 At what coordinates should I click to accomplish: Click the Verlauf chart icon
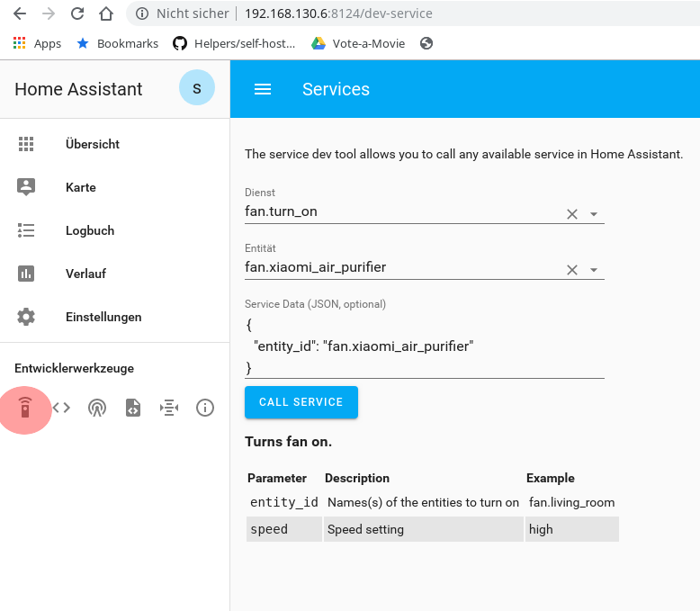point(26,274)
